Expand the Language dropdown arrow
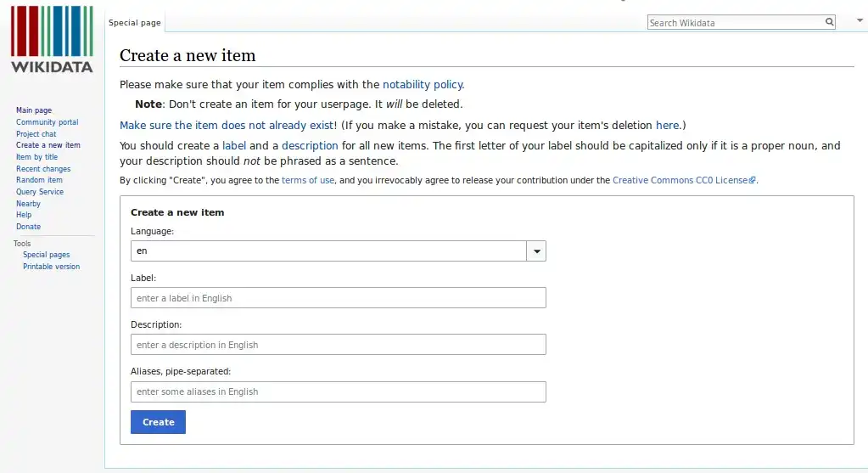Screen dimensions: 868x473 tap(536, 251)
